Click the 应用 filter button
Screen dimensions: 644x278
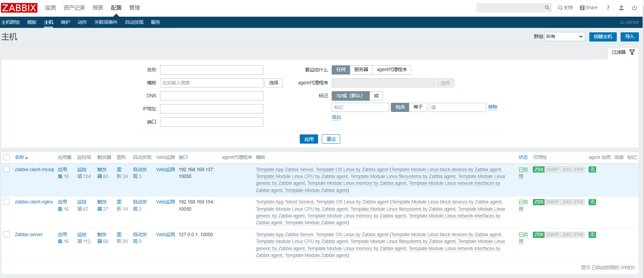click(x=309, y=139)
